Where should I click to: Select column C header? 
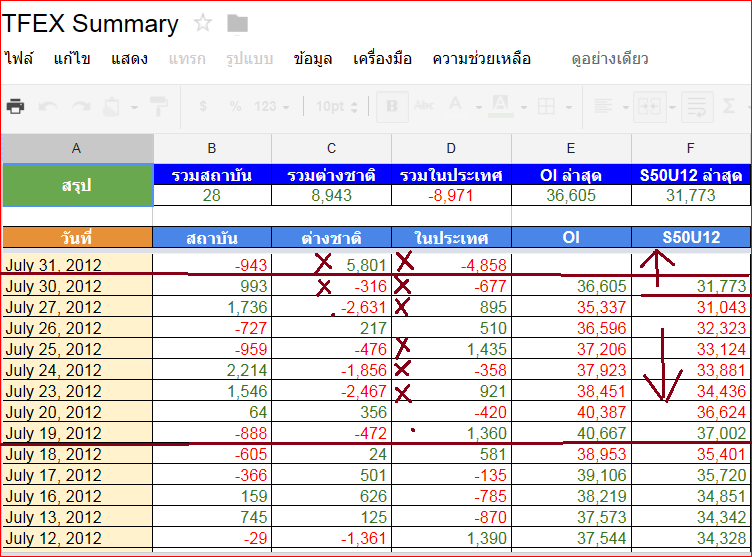click(331, 148)
